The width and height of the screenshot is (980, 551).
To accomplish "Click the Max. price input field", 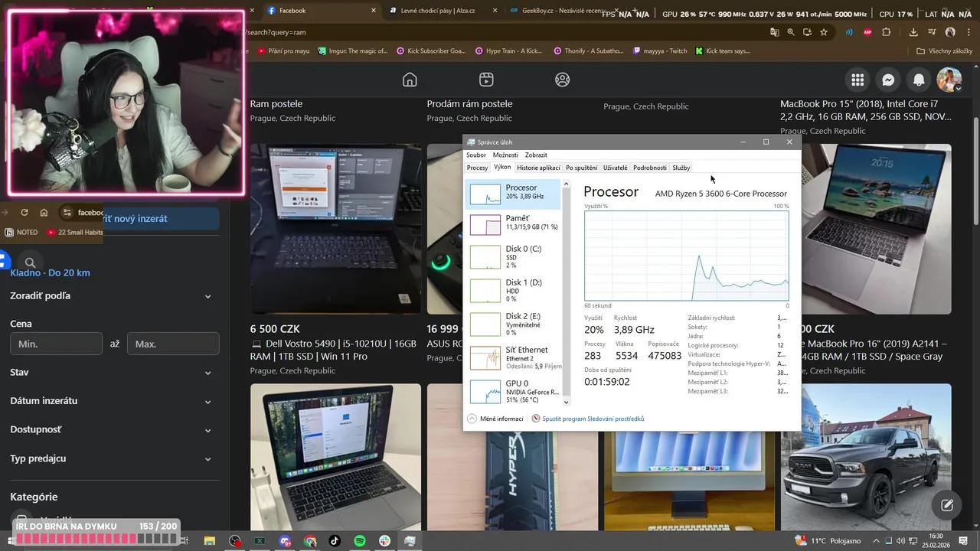I will pyautogui.click(x=173, y=344).
